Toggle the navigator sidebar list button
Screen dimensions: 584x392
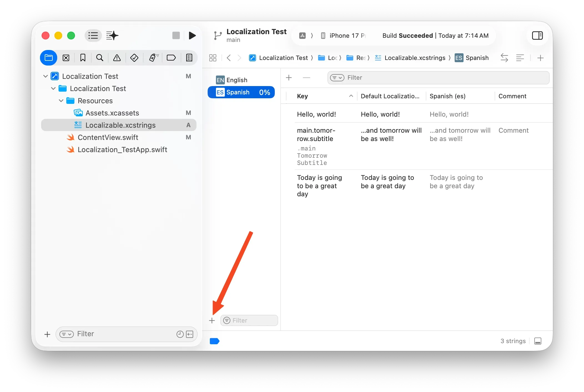pyautogui.click(x=93, y=36)
